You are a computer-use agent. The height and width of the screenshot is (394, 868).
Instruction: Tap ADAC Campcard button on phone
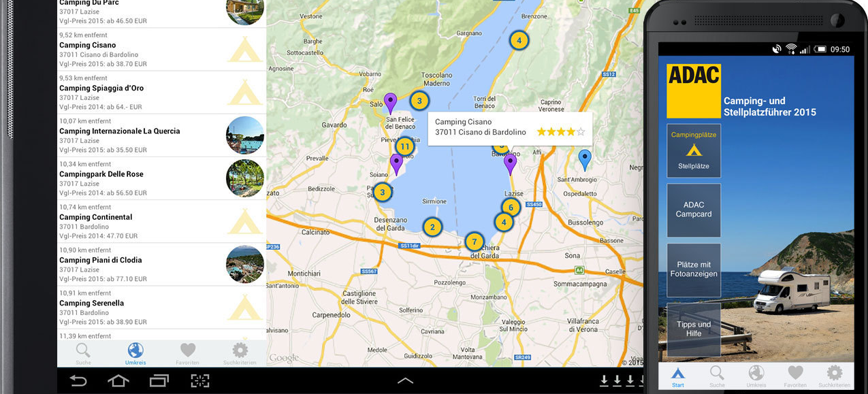click(x=694, y=210)
